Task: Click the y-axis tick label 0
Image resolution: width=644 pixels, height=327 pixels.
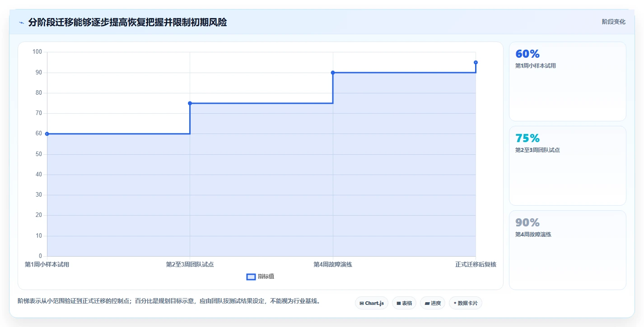Action: click(40, 256)
